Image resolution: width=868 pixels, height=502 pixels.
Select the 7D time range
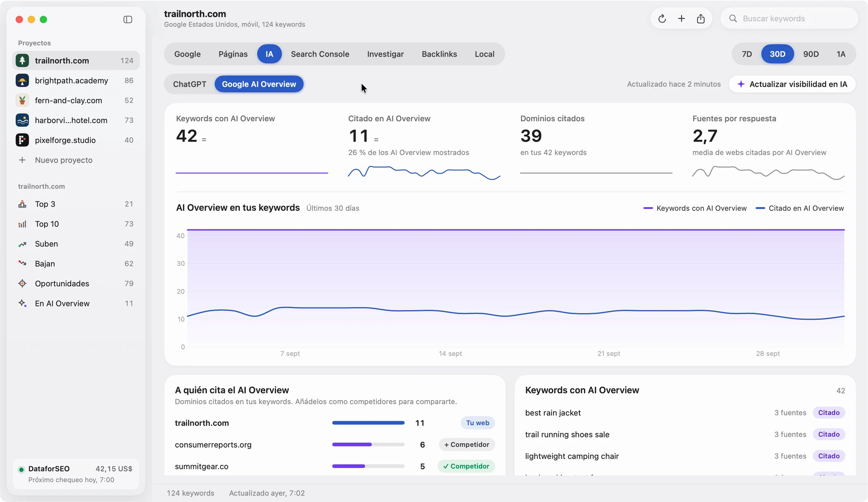point(747,54)
